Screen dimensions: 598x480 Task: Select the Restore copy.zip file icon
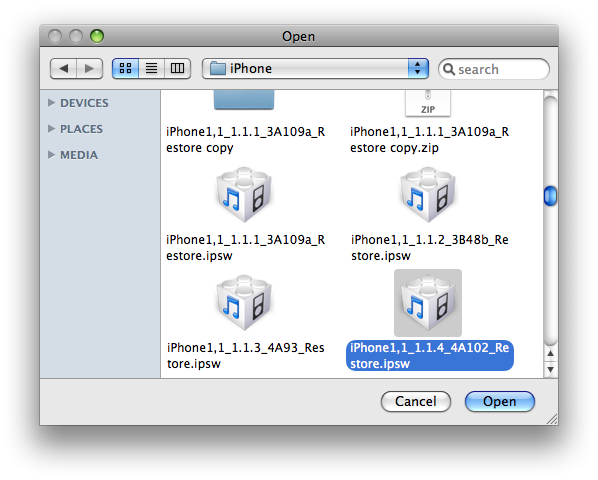pos(428,103)
